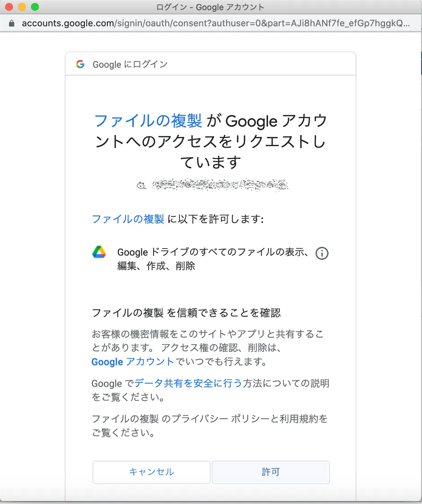Click the accounts.google.com URL in the address bar
The image size is (422, 504).
click(x=215, y=23)
